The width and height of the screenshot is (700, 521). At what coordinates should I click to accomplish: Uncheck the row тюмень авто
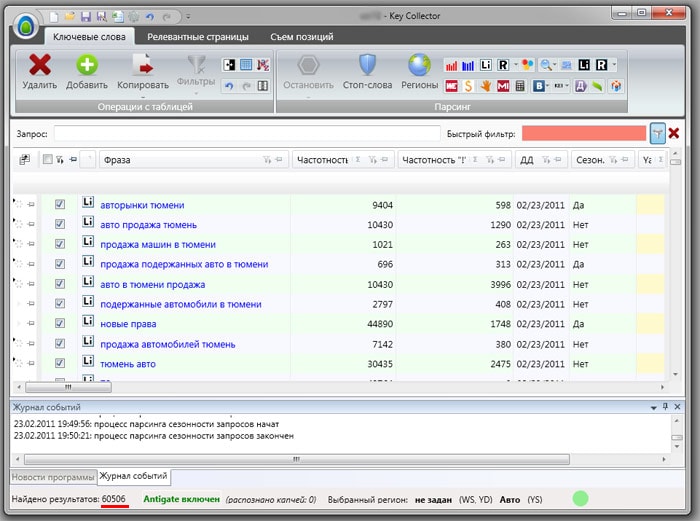[x=60, y=363]
